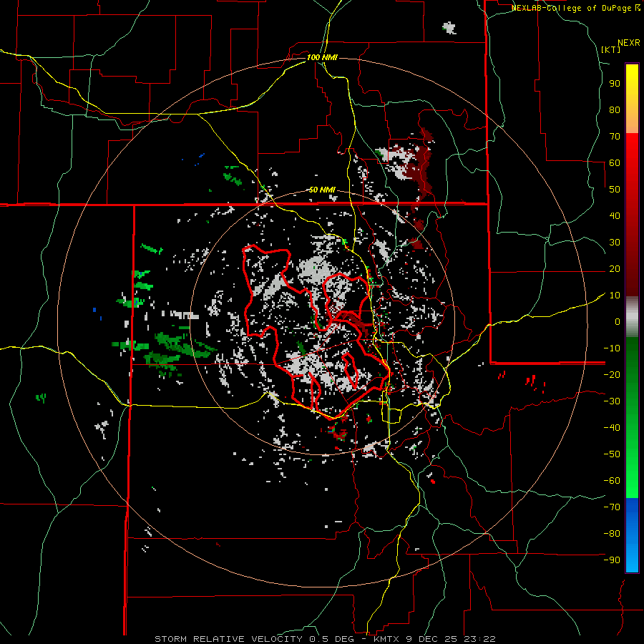
Task: Click the 0 label on the velocity scale
Action: point(617,322)
